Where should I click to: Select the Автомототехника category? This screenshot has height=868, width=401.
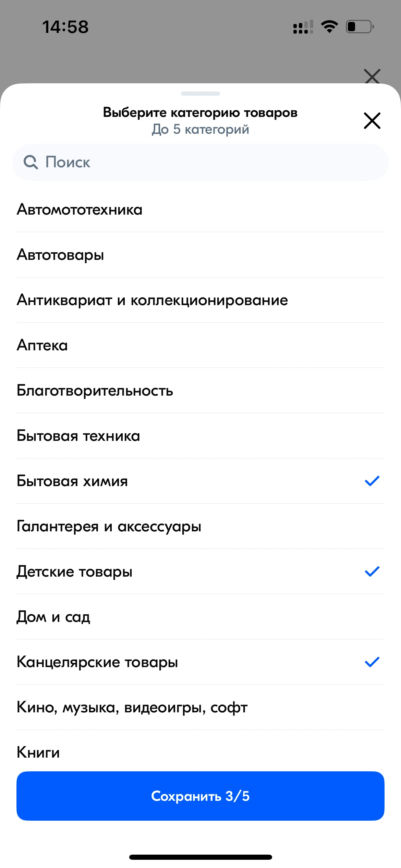[x=80, y=209]
